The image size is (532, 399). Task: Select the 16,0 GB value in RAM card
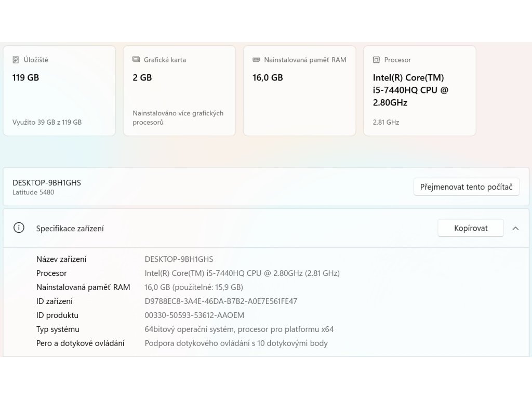tap(268, 78)
